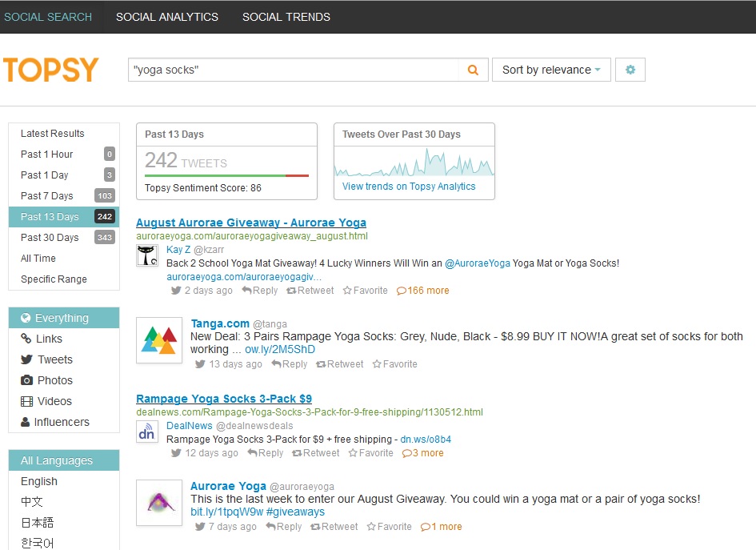
Task: Reply to the Tanga.com tweet
Action: 290,364
